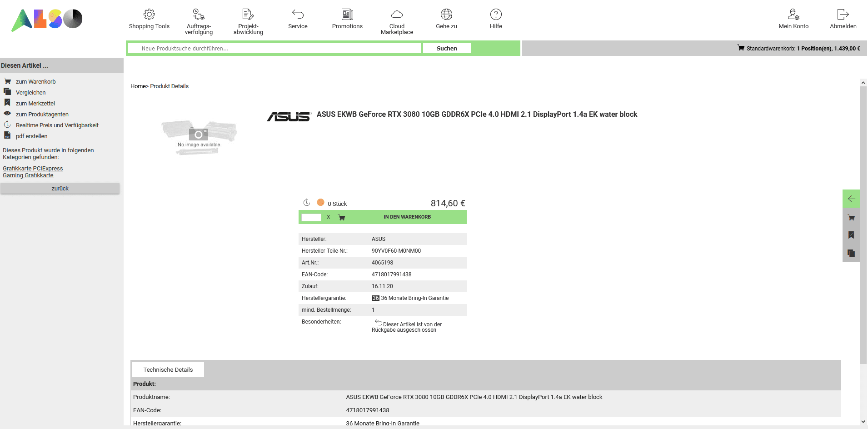The height and width of the screenshot is (429, 868).
Task: Click the eye icon beside zum Produktagenten
Action: (x=7, y=114)
